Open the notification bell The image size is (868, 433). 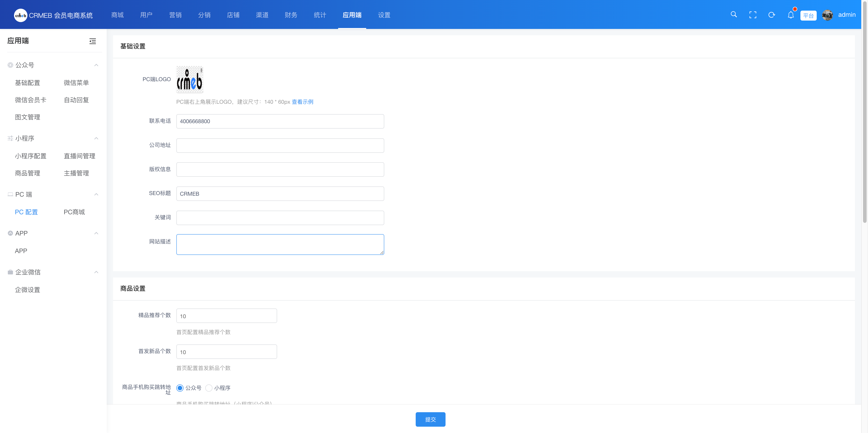click(791, 15)
